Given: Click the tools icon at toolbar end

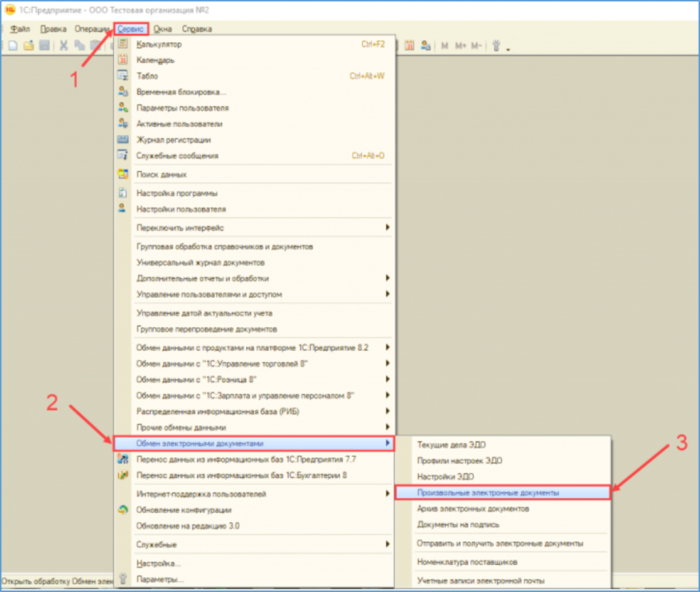Looking at the screenshot, I should tap(496, 46).
